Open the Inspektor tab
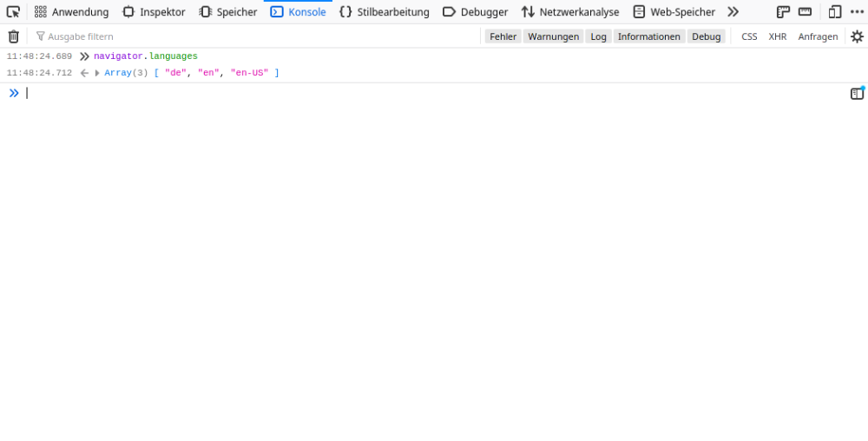868x441 pixels. 154,12
